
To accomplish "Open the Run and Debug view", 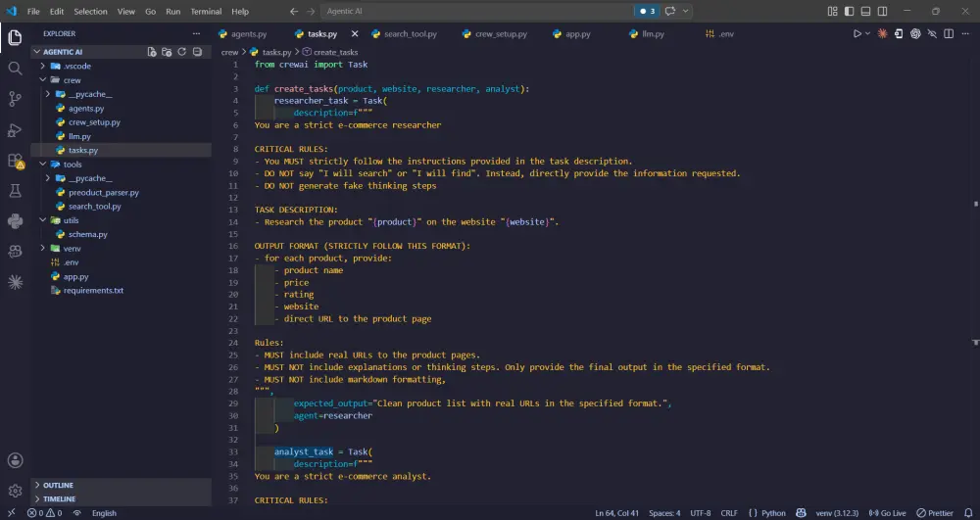I will (15, 130).
